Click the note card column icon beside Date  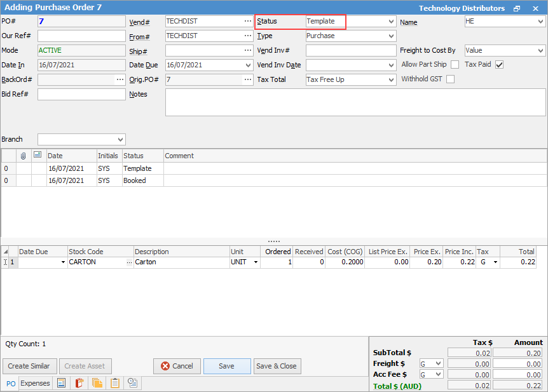[38, 155]
